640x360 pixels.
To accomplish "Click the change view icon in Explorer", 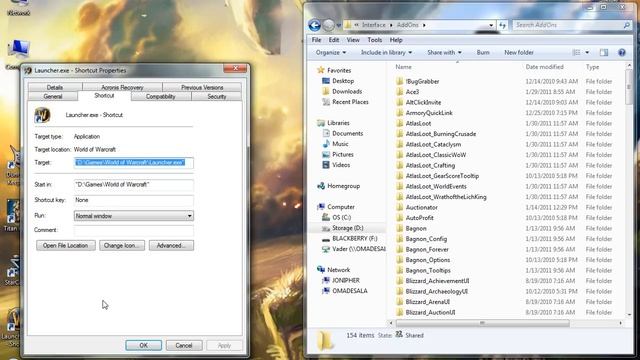I will coord(576,52).
